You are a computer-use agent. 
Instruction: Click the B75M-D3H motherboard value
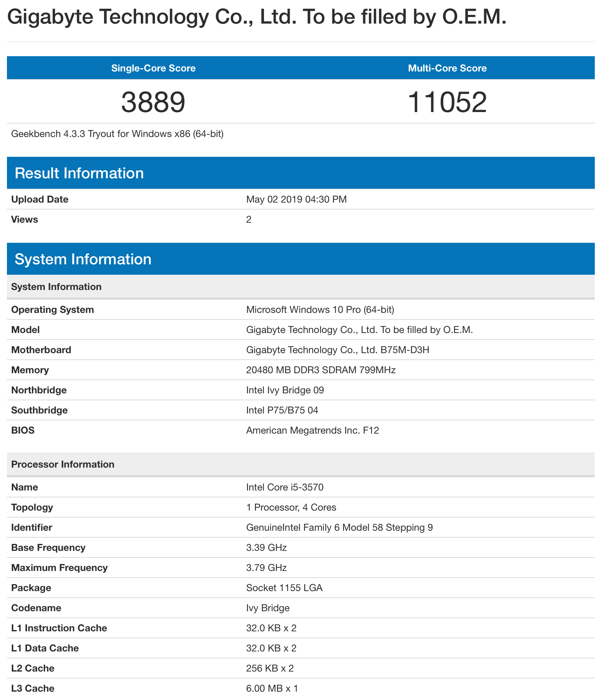click(338, 350)
